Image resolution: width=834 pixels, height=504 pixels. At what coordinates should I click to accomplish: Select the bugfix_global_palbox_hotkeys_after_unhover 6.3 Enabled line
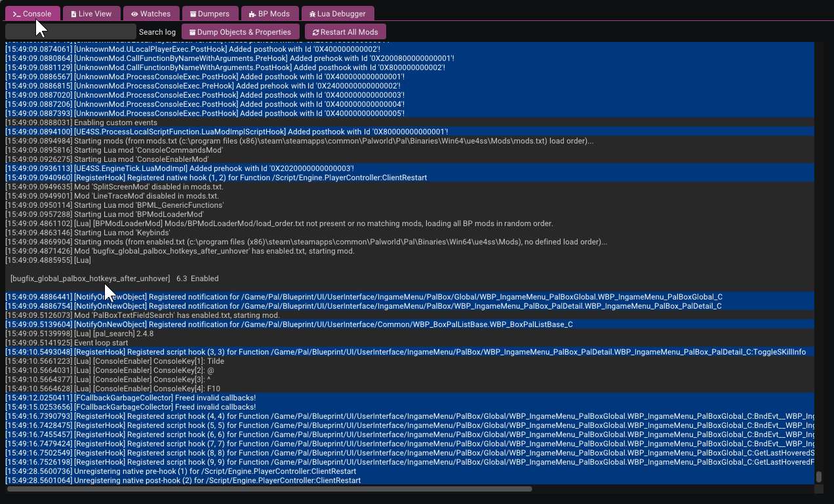[115, 279]
